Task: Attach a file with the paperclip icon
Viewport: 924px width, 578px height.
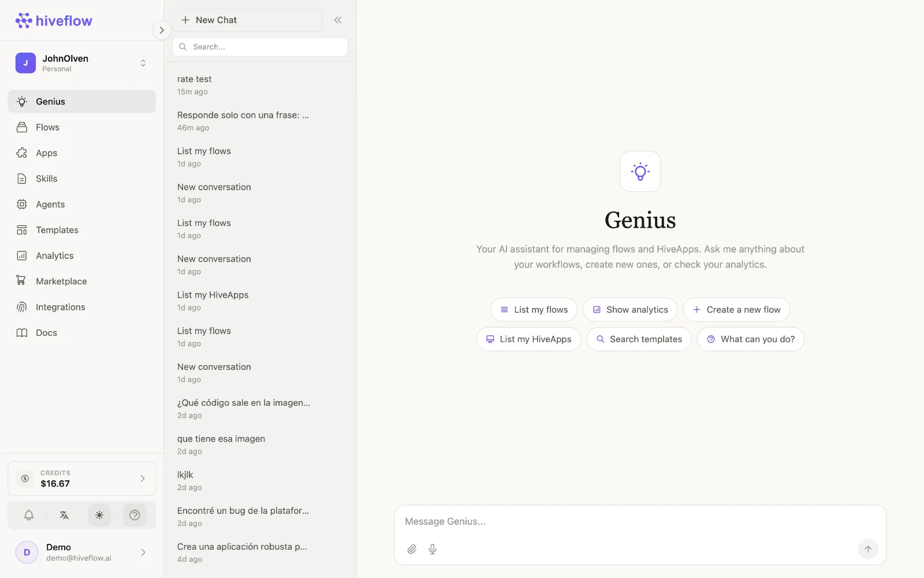Action: [412, 549]
